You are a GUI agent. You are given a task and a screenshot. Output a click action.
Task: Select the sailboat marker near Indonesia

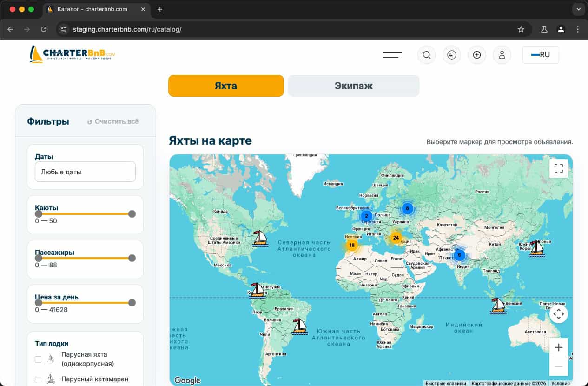click(498, 306)
